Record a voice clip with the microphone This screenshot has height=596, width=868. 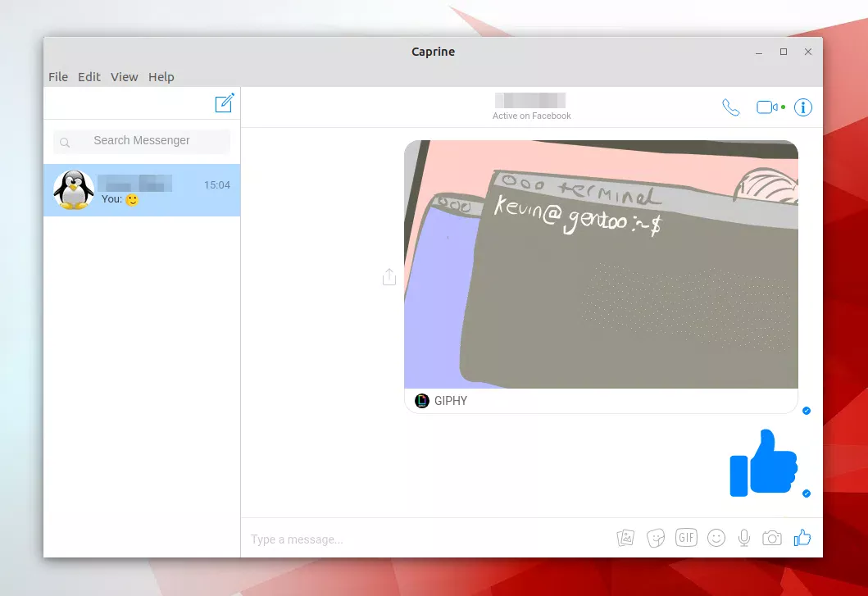[743, 537]
